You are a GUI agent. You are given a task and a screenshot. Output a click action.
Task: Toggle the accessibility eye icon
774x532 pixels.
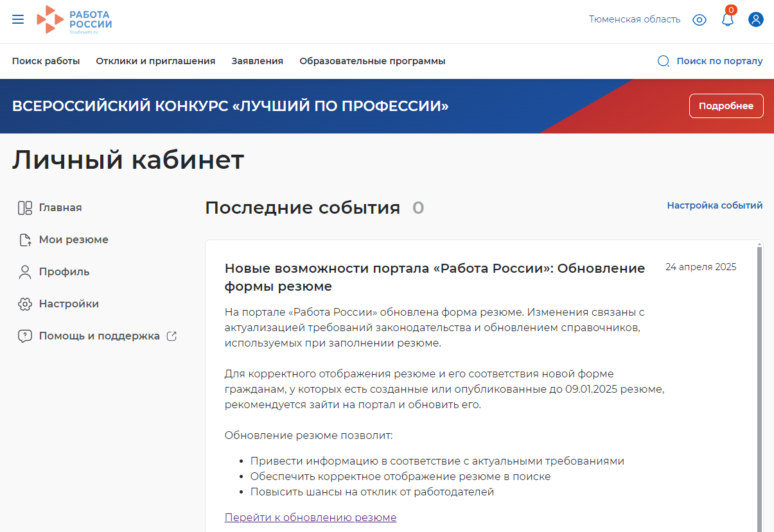pyautogui.click(x=699, y=20)
